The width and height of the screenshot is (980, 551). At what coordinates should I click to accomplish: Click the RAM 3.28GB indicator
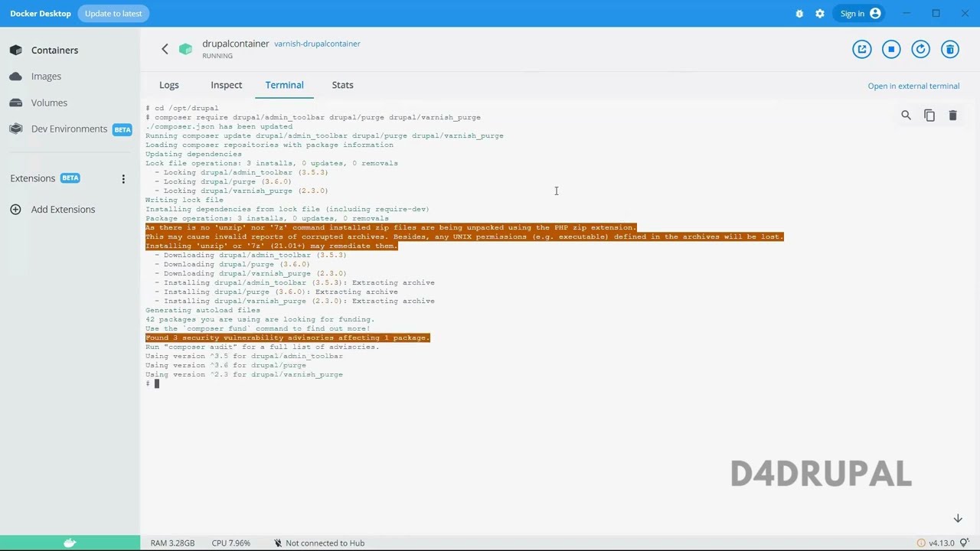(172, 543)
